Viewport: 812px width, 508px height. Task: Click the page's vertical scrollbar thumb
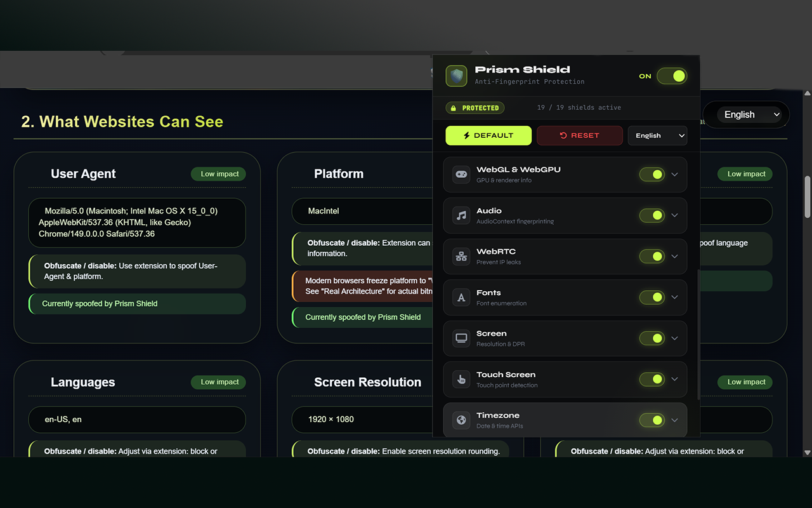tap(808, 197)
